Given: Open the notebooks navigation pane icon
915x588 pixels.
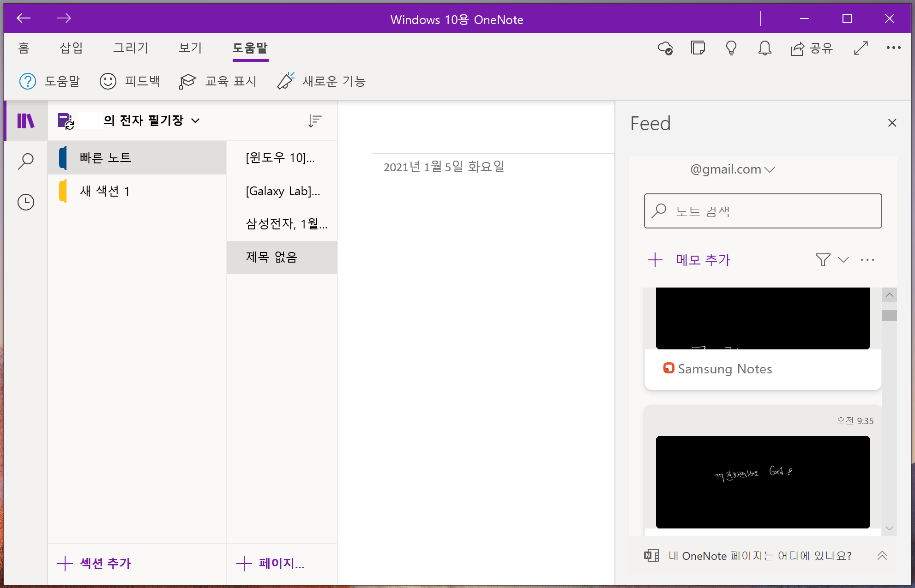Looking at the screenshot, I should [25, 121].
